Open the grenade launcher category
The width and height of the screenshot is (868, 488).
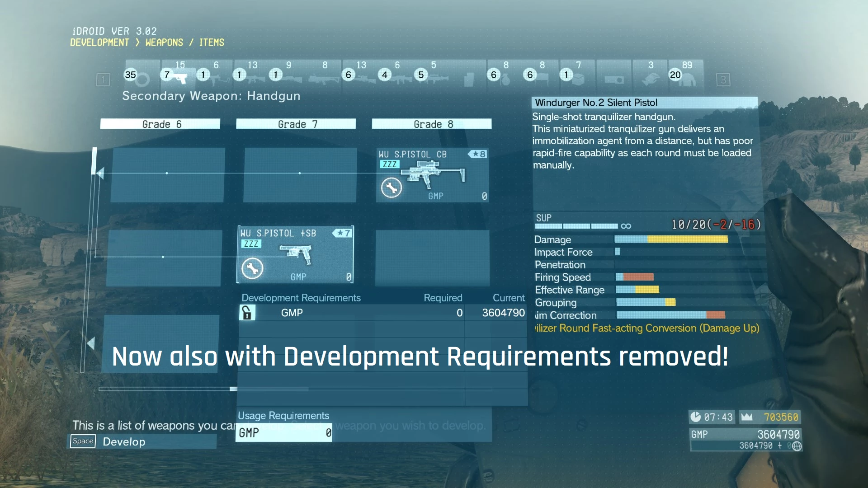[324, 74]
